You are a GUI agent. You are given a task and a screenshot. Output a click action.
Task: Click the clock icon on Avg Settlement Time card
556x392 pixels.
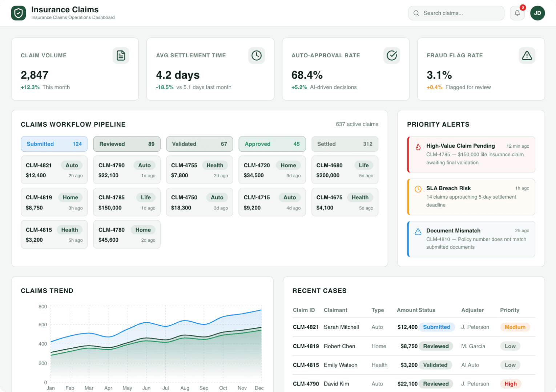coord(257,55)
